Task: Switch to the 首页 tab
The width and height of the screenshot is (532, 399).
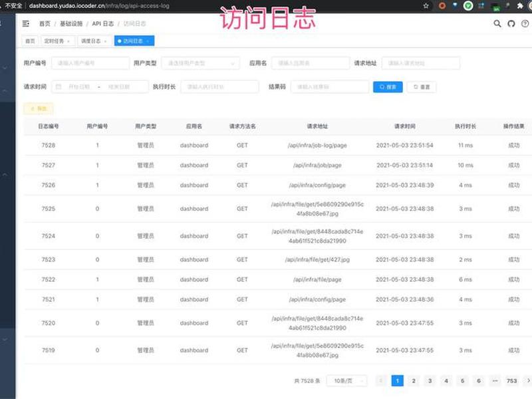Action: pyautogui.click(x=30, y=41)
